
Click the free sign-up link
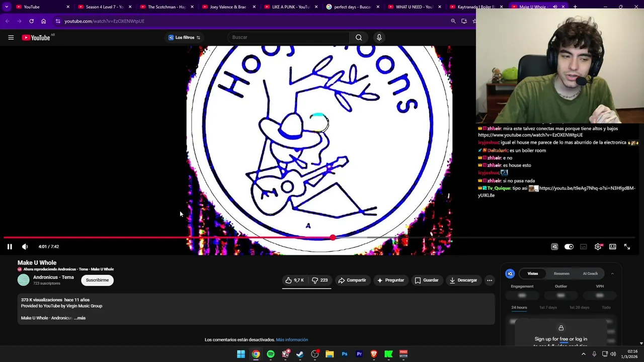(x=564, y=339)
